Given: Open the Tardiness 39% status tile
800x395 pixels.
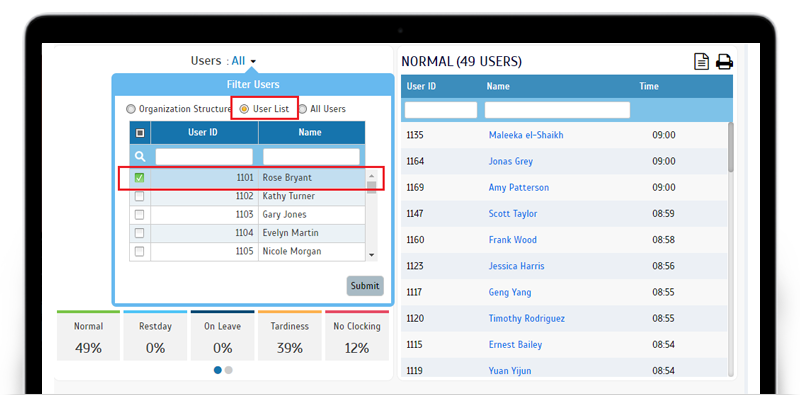Looking at the screenshot, I should (290, 336).
